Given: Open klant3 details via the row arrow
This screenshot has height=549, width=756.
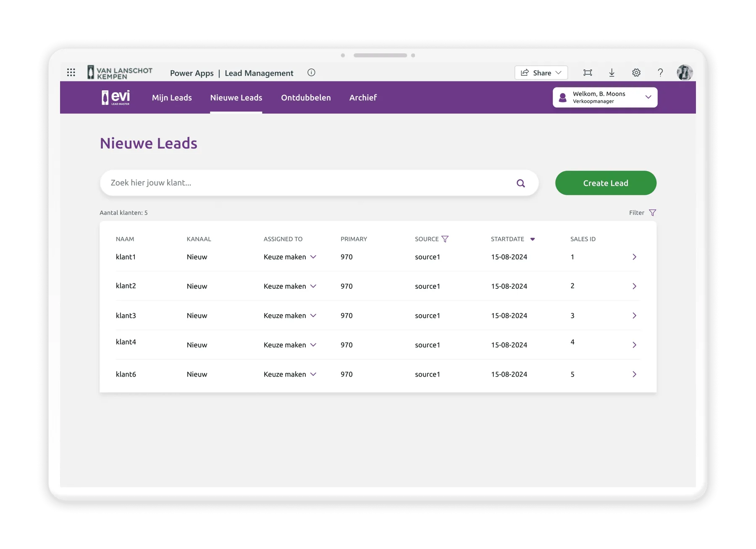Looking at the screenshot, I should coord(634,316).
